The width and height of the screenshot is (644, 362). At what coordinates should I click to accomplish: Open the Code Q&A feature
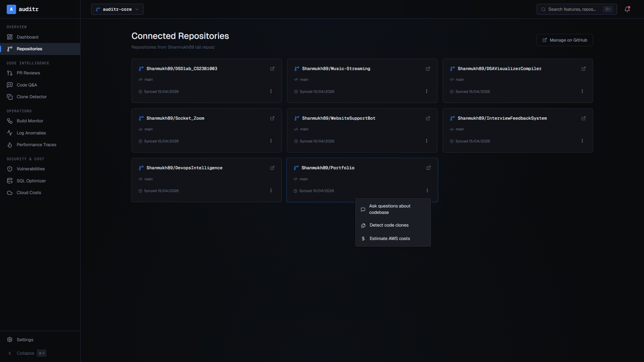pos(27,85)
